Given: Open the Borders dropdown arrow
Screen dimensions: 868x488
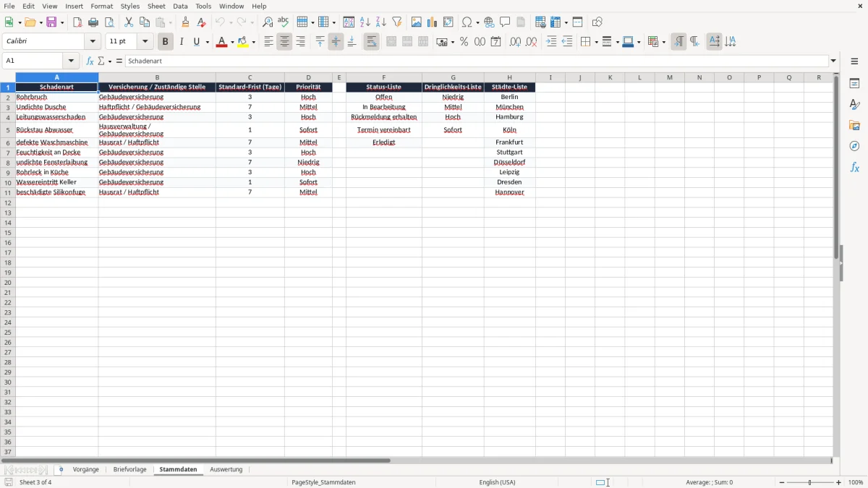Looking at the screenshot, I should (x=596, y=42).
